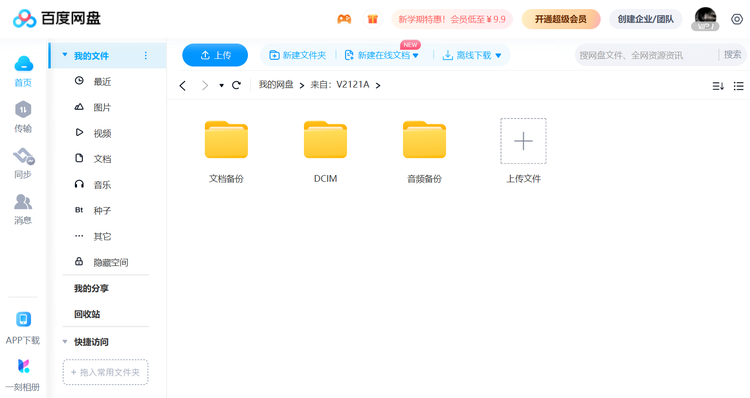Click the user avatar
This screenshot has width=750, height=398.
(x=705, y=19)
